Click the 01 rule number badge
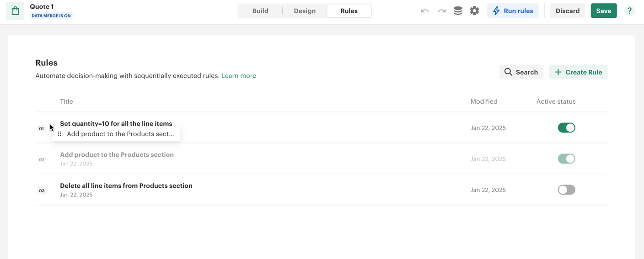The height and width of the screenshot is (259, 644). click(x=41, y=128)
